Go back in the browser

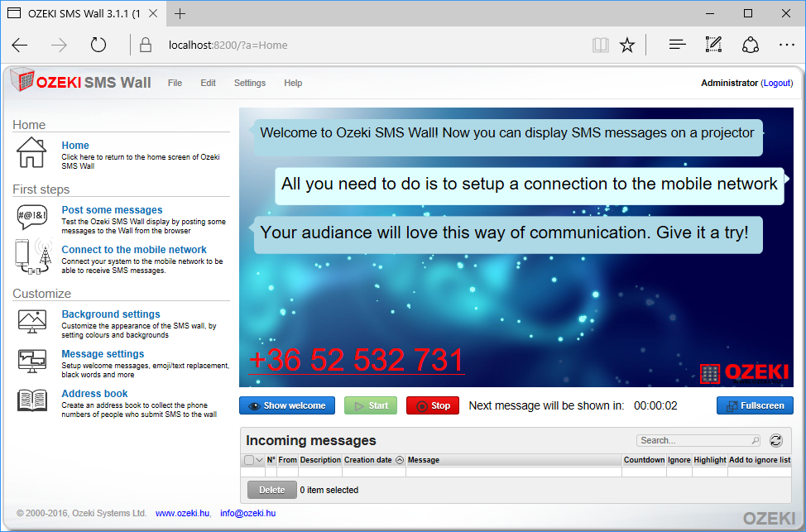pyautogui.click(x=20, y=46)
